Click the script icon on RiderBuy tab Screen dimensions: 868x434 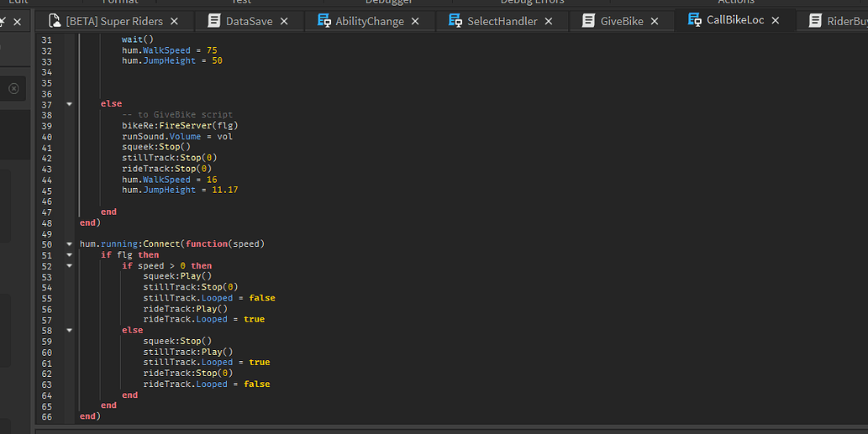815,21
